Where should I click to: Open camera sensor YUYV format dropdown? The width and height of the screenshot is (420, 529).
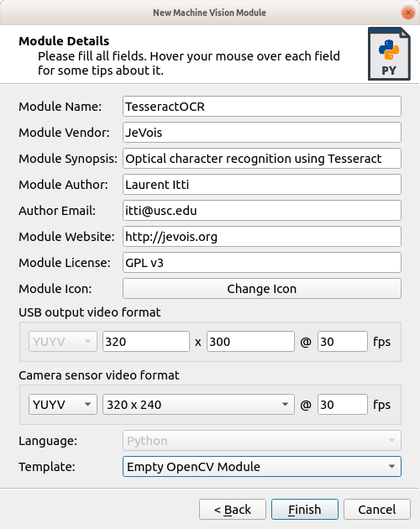(63, 405)
